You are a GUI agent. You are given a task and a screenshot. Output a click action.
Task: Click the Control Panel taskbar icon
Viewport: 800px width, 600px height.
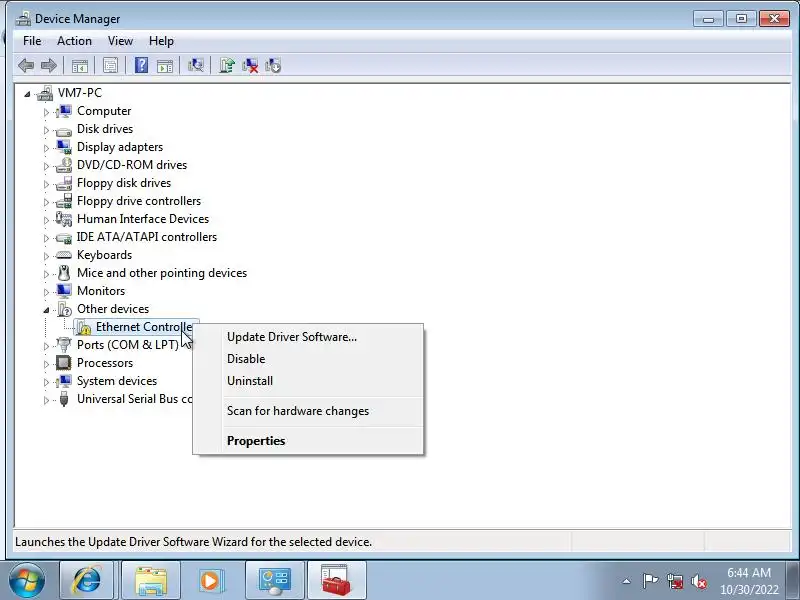(275, 581)
